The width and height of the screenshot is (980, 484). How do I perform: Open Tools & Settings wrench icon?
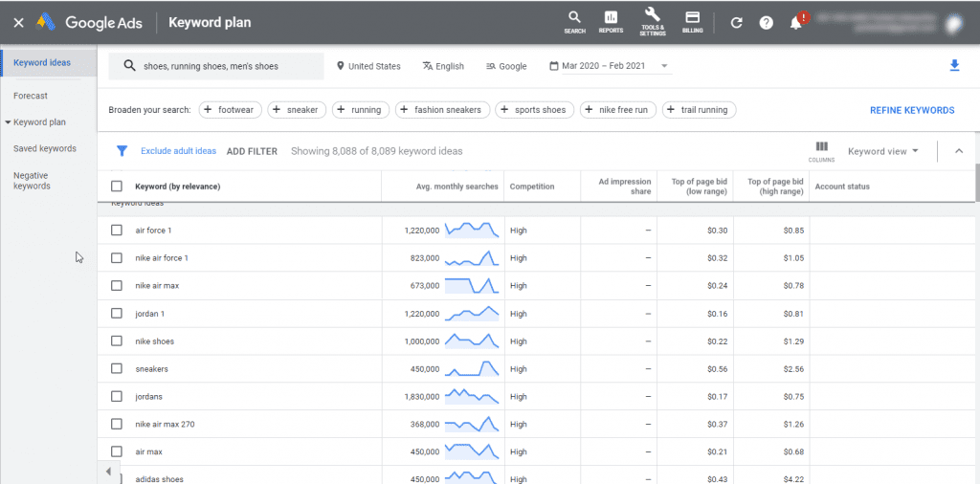(x=653, y=21)
